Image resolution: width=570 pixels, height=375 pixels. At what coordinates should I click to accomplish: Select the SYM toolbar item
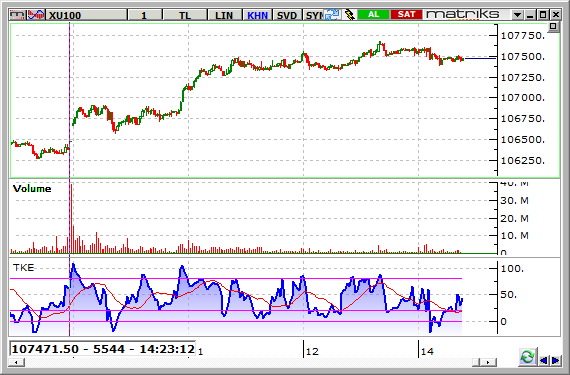coord(313,15)
